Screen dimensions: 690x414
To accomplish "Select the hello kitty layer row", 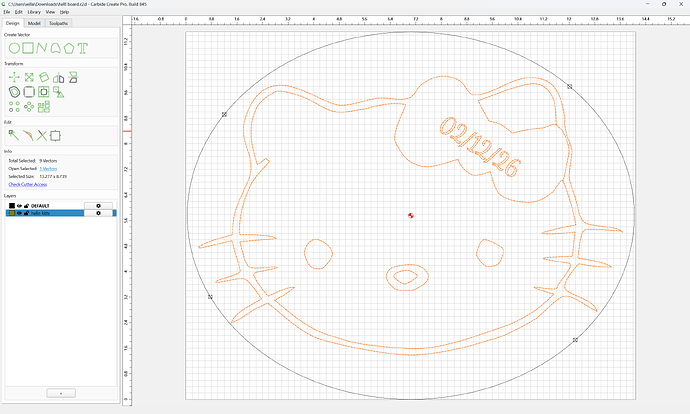I will (x=61, y=213).
